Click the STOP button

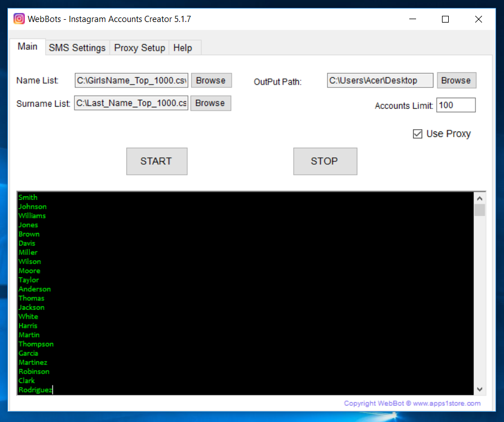[x=325, y=161]
